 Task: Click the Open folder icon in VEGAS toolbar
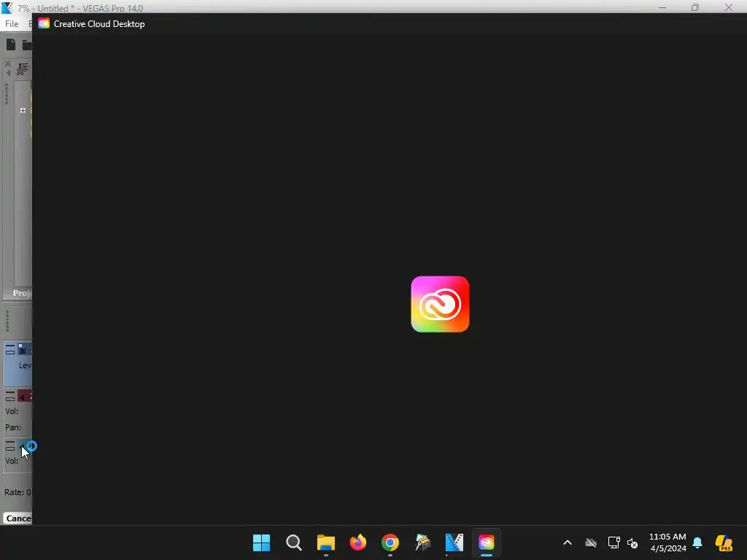pyautogui.click(x=27, y=45)
